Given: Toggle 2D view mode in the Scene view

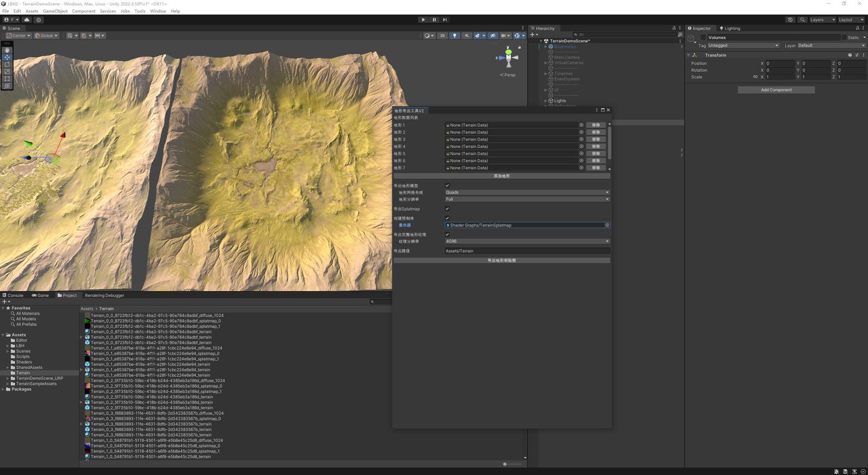Looking at the screenshot, I should coord(442,35).
